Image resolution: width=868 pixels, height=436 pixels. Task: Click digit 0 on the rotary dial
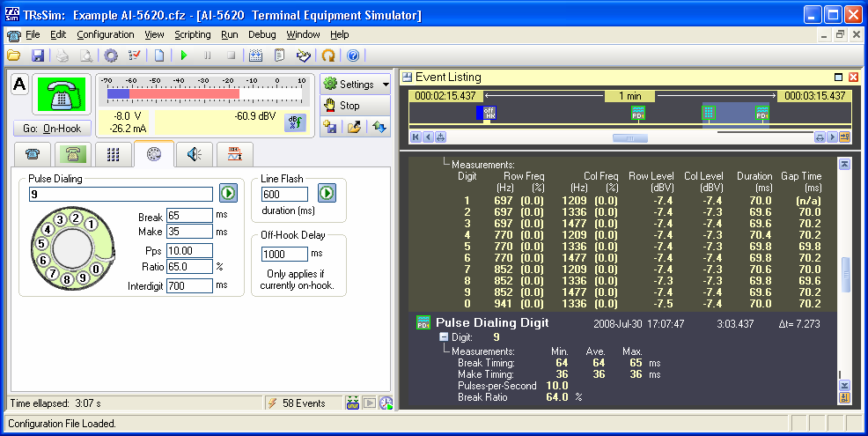click(96, 270)
